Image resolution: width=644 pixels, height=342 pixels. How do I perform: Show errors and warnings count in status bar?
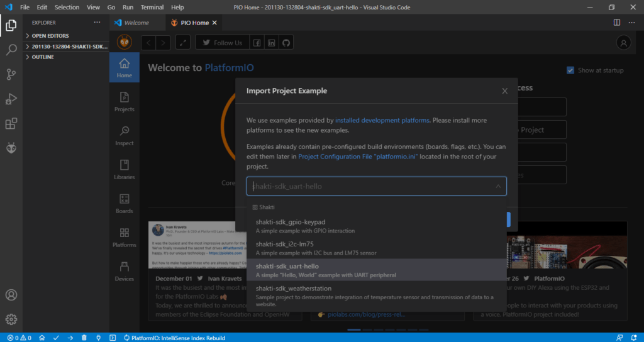(x=19, y=338)
